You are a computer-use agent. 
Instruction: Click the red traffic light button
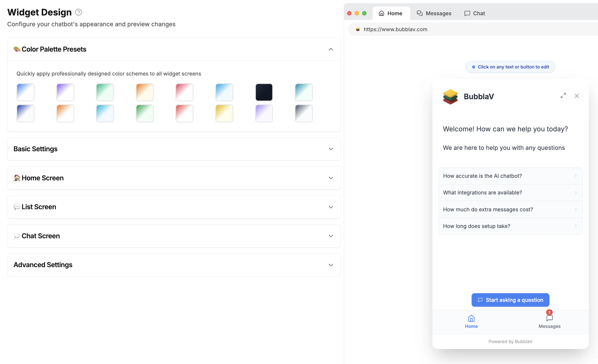click(x=349, y=13)
